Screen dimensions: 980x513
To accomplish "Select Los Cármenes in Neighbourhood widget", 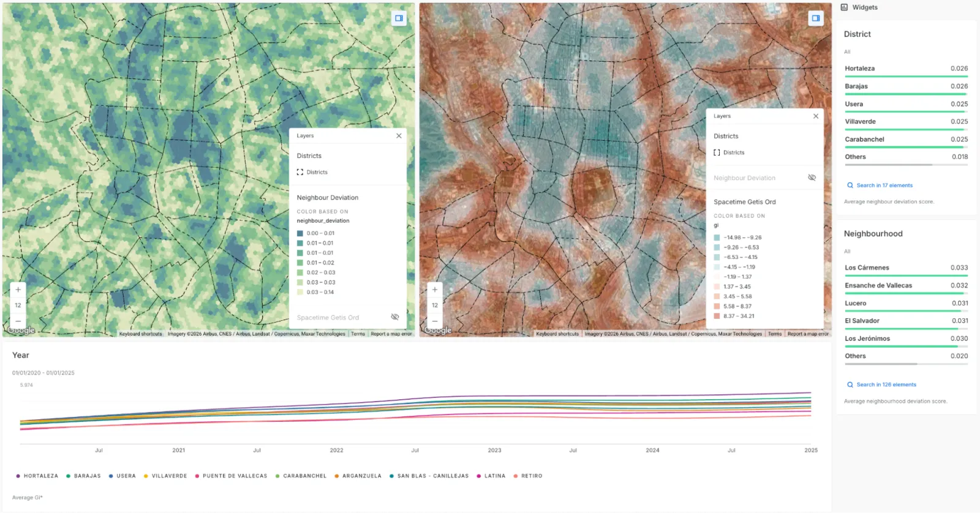I will (x=907, y=270).
